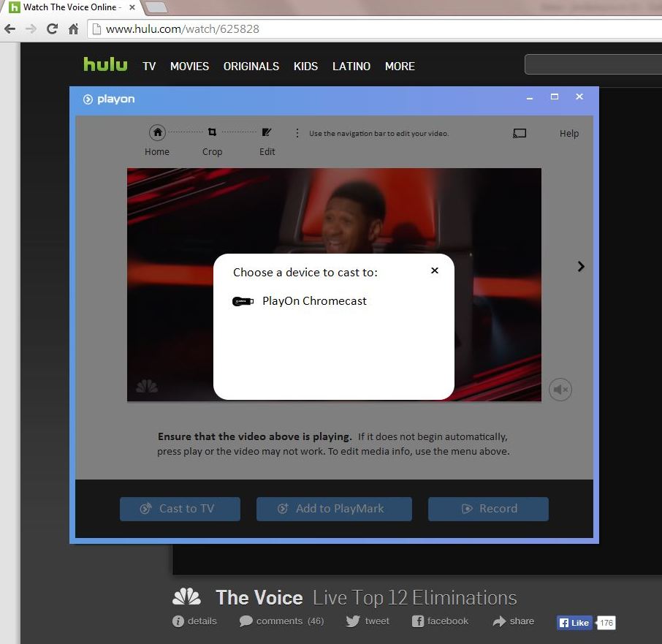Click the Hulu search box
This screenshot has width=662, height=644.
[593, 64]
